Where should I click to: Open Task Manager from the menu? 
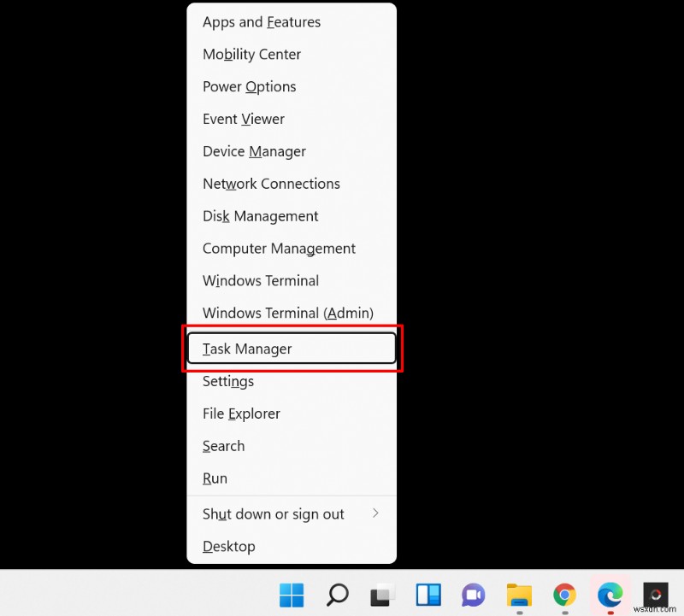click(246, 349)
